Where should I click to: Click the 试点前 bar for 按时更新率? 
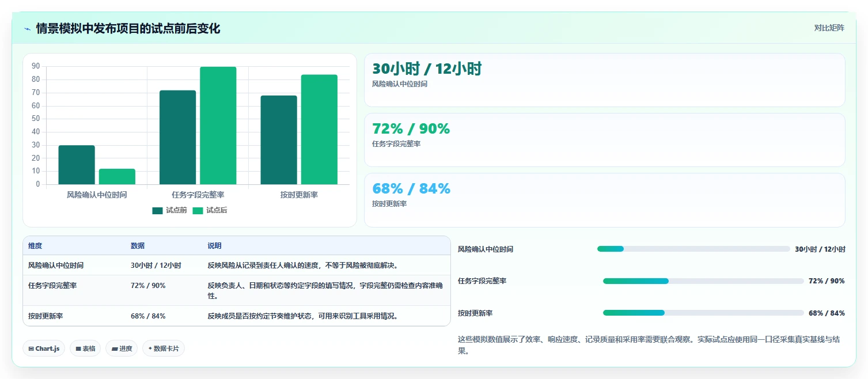(279, 140)
